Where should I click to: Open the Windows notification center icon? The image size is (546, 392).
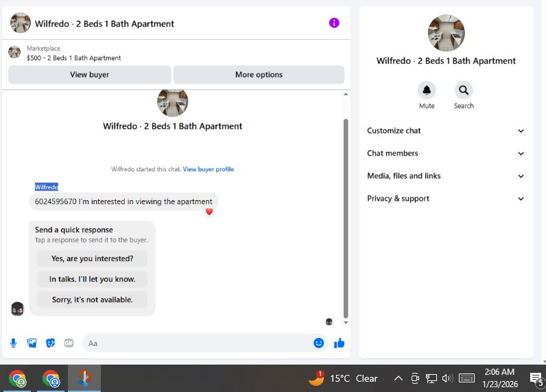(x=536, y=379)
